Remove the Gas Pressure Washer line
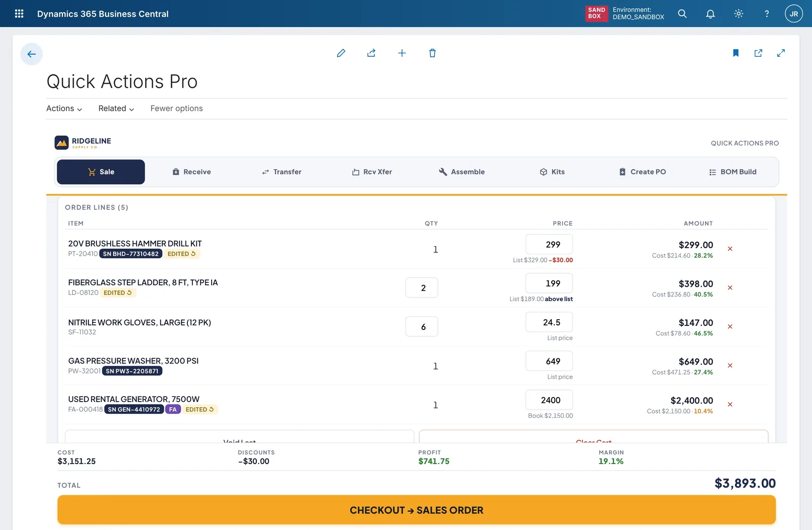 pos(730,366)
